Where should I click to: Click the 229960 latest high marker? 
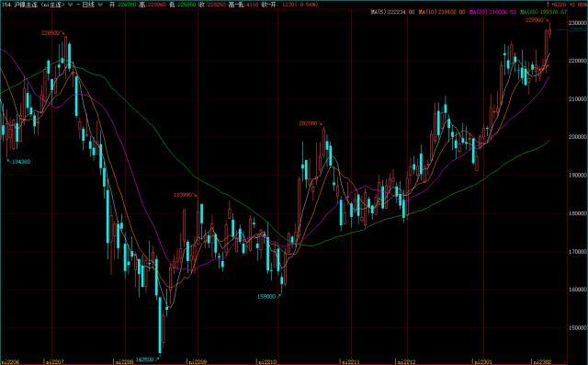(x=535, y=20)
